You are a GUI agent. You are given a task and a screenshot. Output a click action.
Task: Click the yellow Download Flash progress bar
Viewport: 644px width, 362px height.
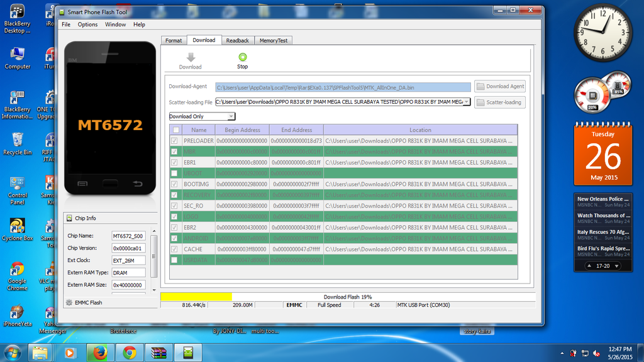tap(196, 297)
